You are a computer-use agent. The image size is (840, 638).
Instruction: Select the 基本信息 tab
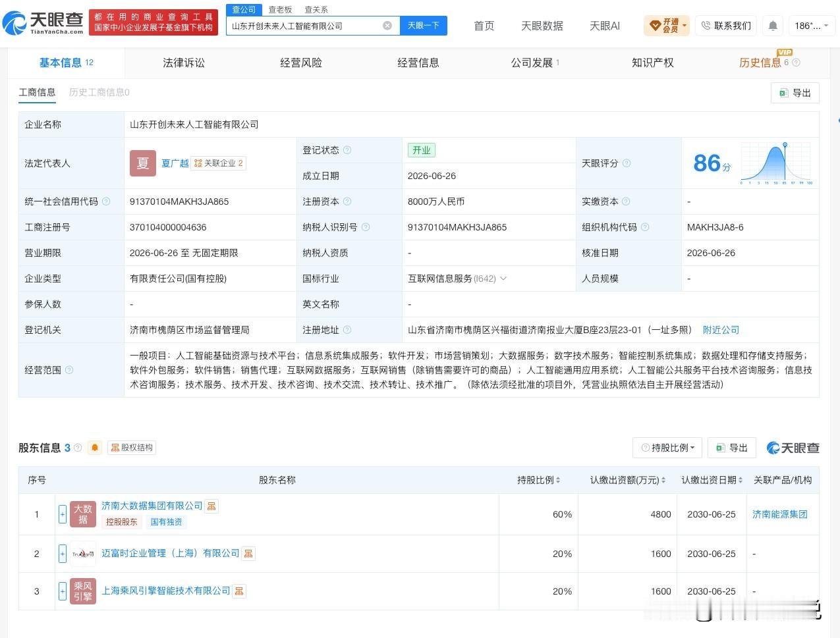pos(66,63)
